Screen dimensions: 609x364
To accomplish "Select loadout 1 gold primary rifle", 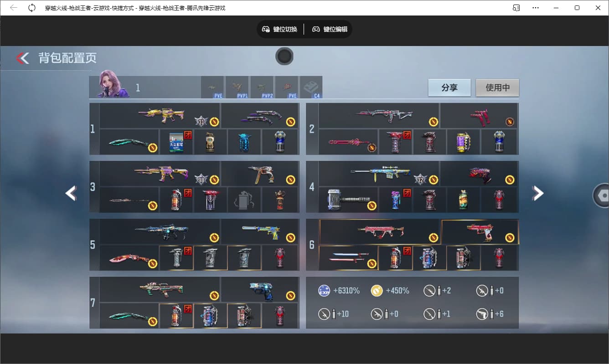I will point(160,116).
